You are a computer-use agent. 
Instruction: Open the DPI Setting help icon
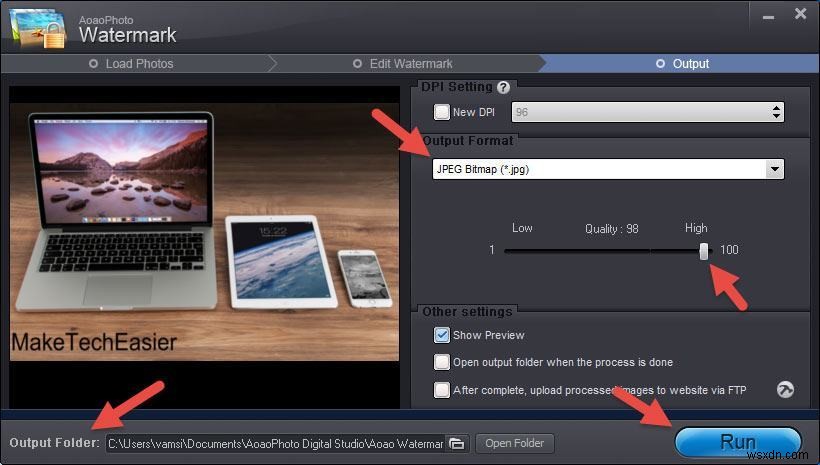click(x=503, y=87)
